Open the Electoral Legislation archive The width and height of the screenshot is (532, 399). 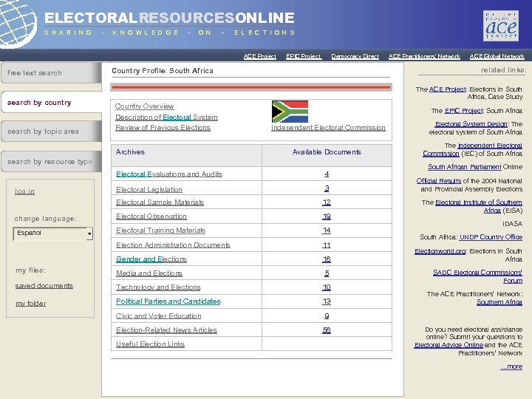[x=149, y=189]
